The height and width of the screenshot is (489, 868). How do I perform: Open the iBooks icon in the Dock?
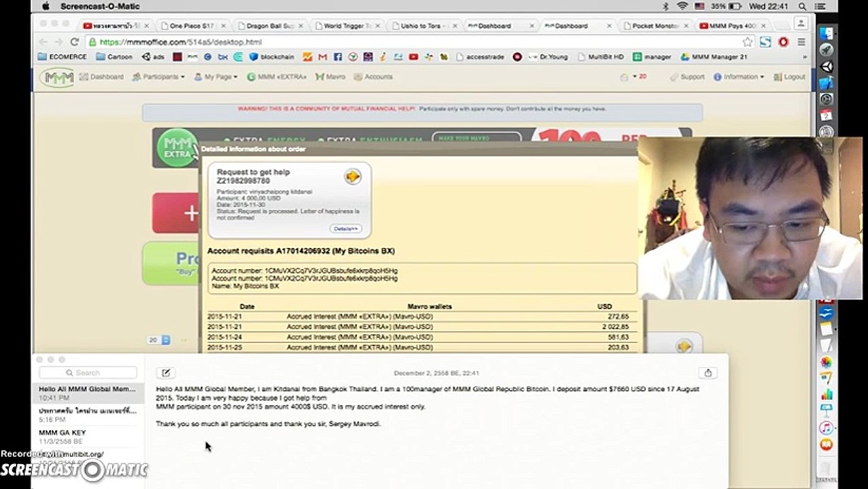(x=826, y=445)
